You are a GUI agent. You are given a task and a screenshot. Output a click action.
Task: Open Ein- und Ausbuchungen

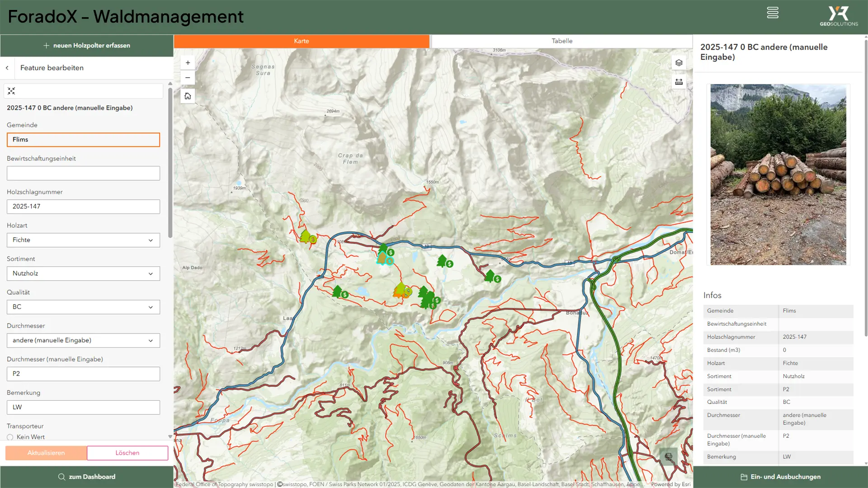pos(780,477)
